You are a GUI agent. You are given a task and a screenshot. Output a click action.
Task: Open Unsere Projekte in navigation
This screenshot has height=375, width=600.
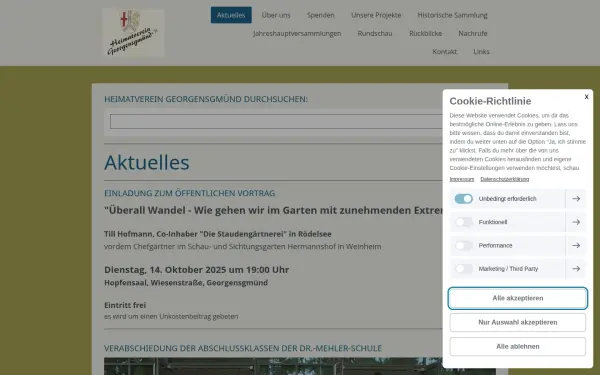[376, 15]
